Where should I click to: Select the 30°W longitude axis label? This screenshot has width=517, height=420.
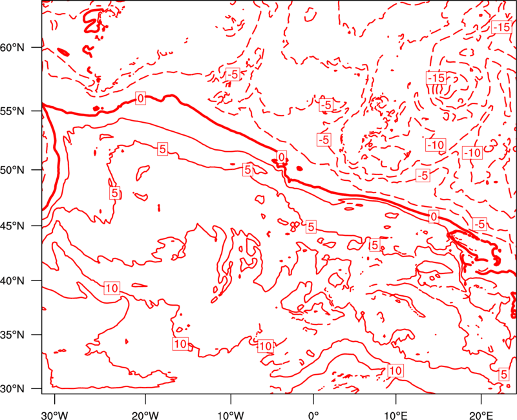[54, 415]
